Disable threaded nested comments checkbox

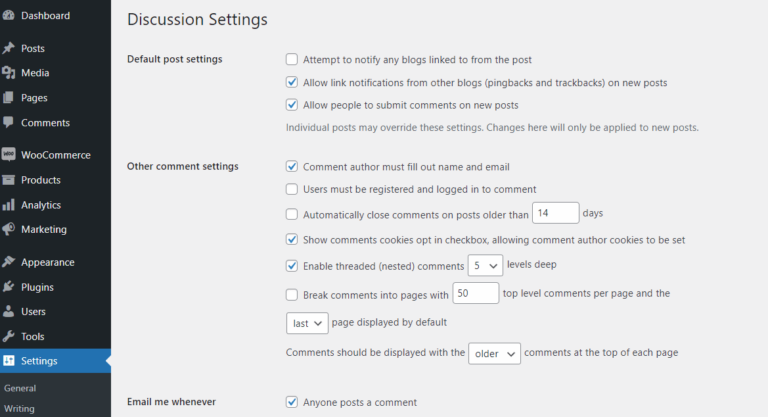292,266
